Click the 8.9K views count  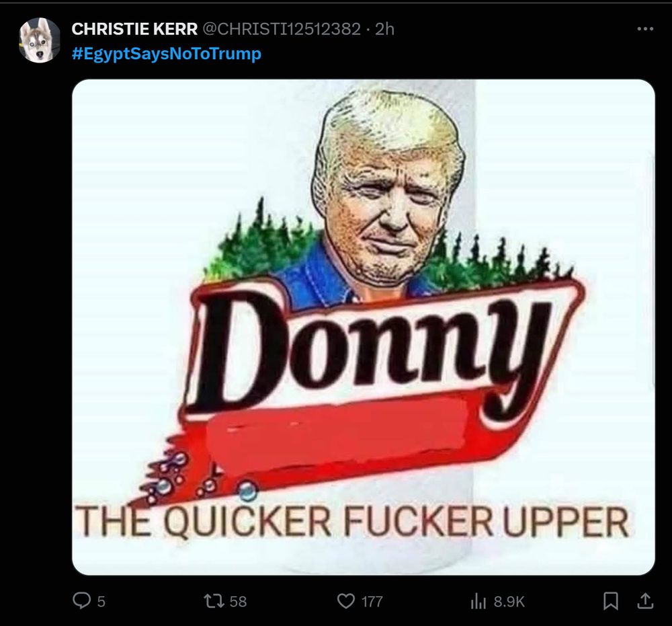[509, 602]
